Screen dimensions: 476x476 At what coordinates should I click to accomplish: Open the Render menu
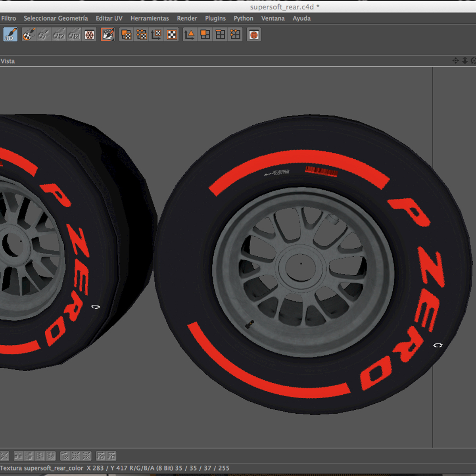point(187,18)
